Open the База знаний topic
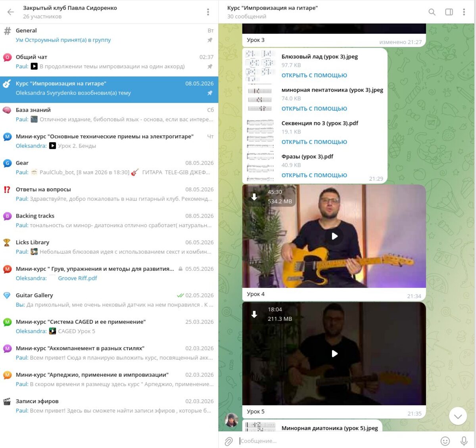The width and height of the screenshot is (476, 448). tap(109, 115)
